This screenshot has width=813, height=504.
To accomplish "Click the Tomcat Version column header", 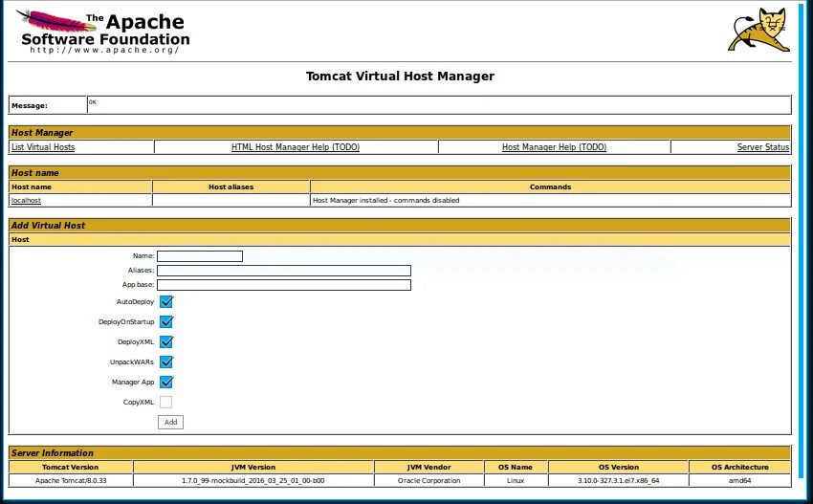I will point(71,468).
